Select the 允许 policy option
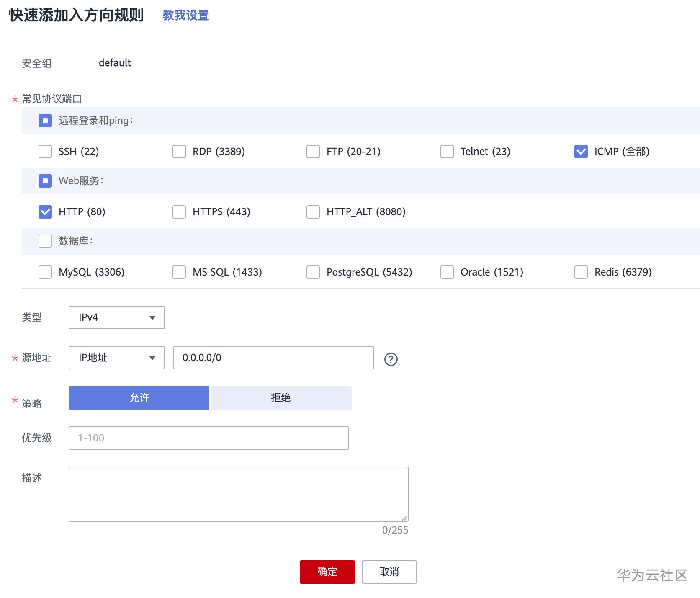Viewport: 700px width, 598px height. pos(139,398)
